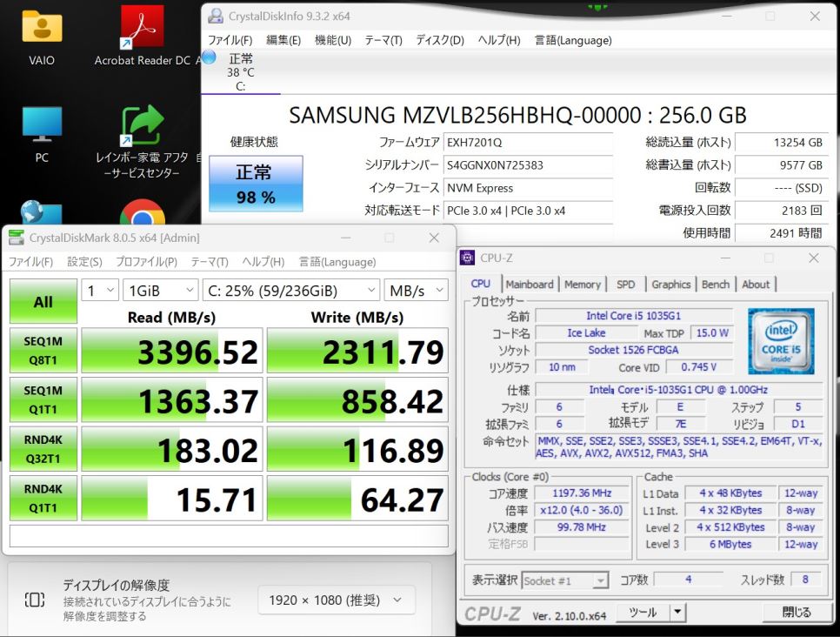Open the test size dropdown showing 1GiB
The height and width of the screenshot is (637, 840).
pos(160,291)
